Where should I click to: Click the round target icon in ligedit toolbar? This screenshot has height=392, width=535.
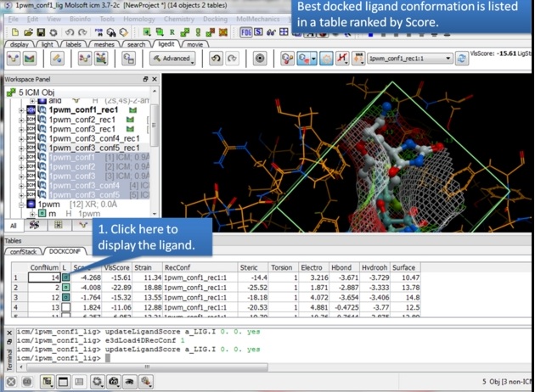pos(261,59)
